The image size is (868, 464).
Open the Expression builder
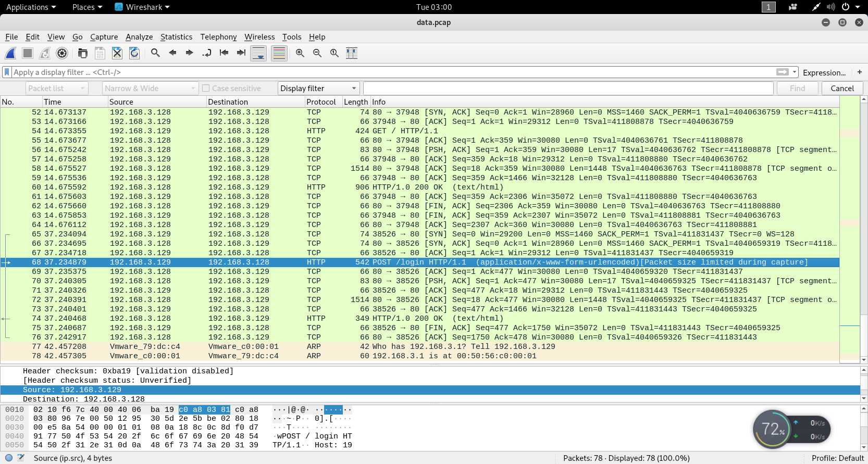[x=824, y=72]
